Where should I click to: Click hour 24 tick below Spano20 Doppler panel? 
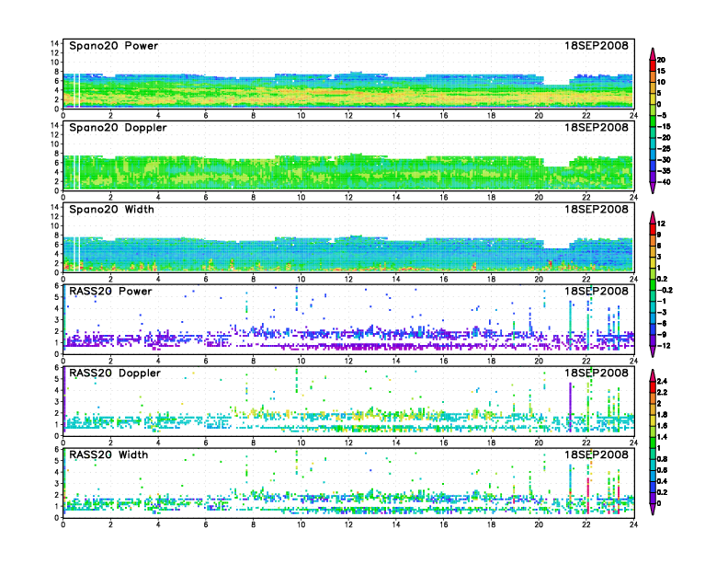click(633, 198)
